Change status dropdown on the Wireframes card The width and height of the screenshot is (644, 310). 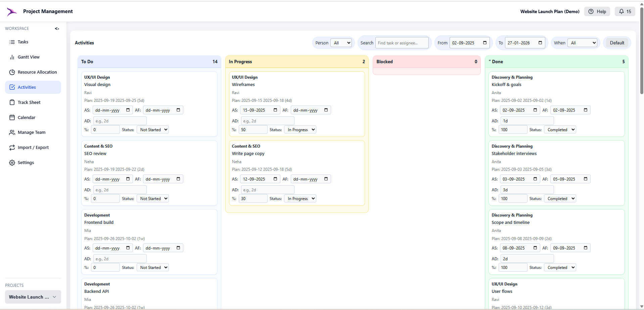300,129
